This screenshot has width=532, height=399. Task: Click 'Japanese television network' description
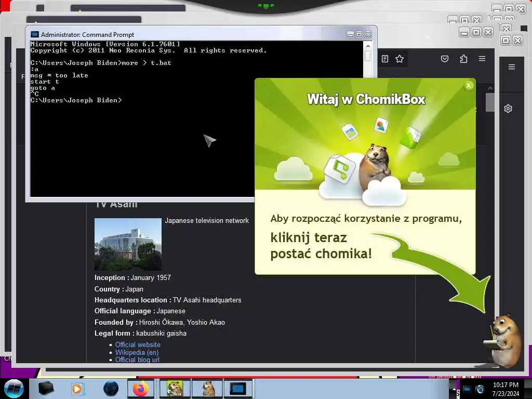[x=207, y=220]
